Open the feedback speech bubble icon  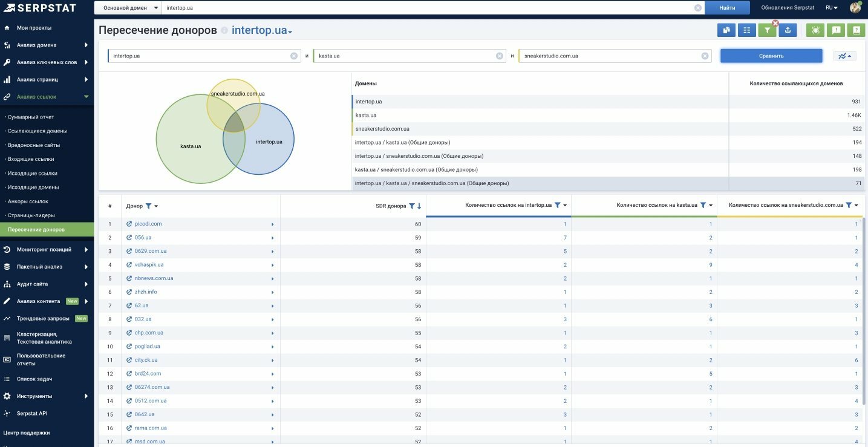click(836, 30)
